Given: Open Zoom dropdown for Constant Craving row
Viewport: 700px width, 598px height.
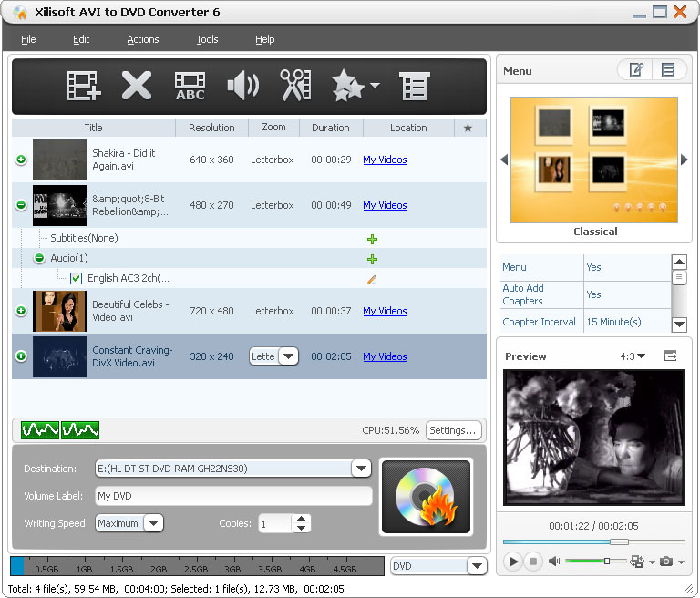Looking at the screenshot, I should coord(288,356).
